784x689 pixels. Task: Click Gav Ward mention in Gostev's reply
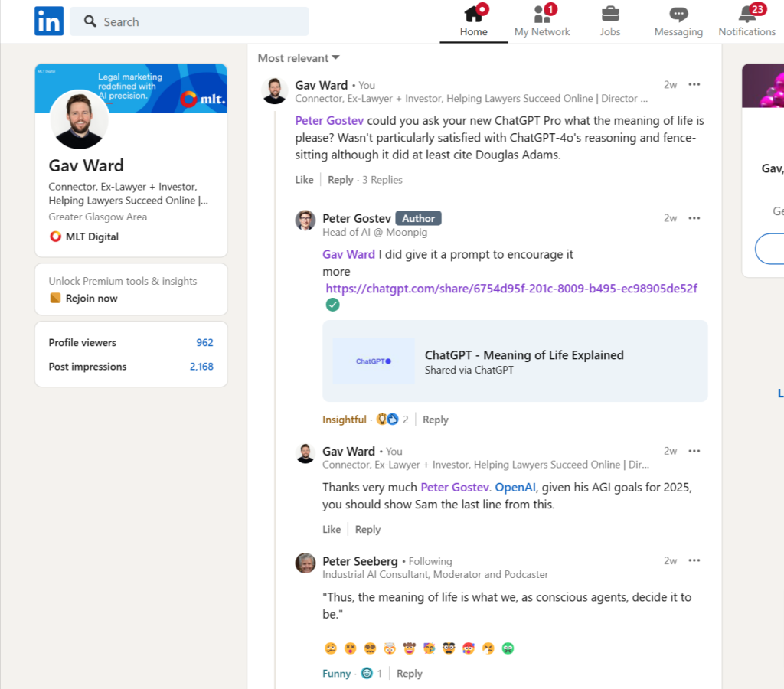(x=348, y=254)
